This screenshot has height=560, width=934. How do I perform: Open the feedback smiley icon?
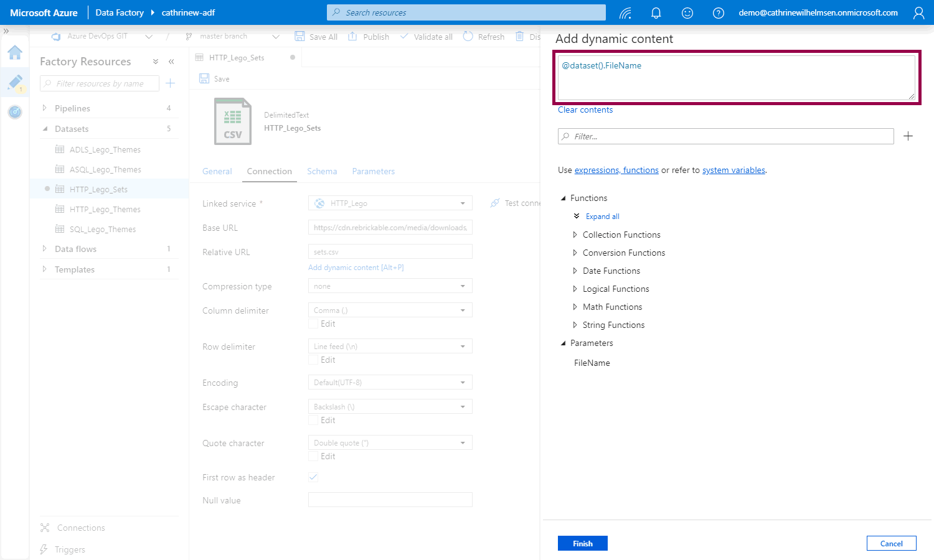click(x=687, y=13)
